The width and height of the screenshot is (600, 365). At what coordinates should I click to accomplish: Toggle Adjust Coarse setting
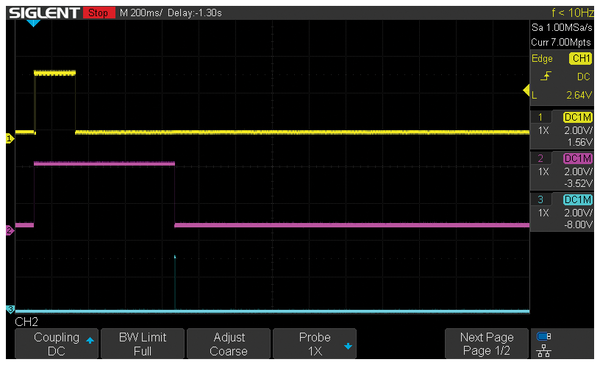228,344
